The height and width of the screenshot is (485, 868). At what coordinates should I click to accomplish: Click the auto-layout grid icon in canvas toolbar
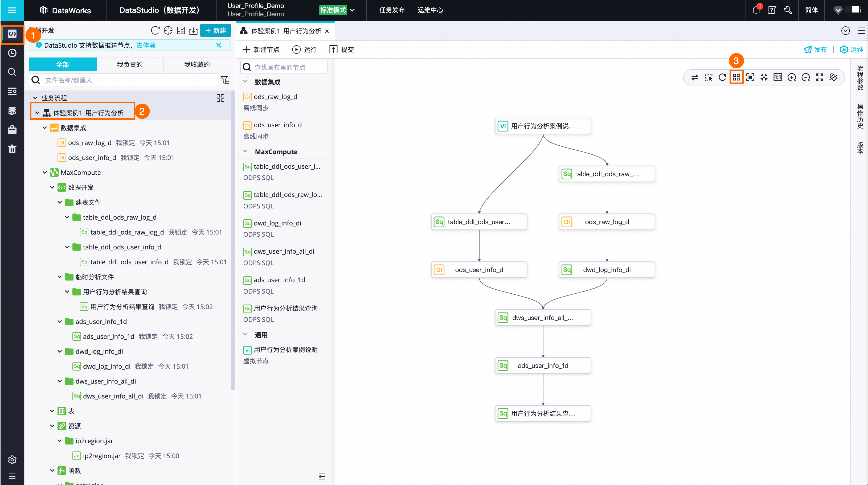(x=736, y=77)
